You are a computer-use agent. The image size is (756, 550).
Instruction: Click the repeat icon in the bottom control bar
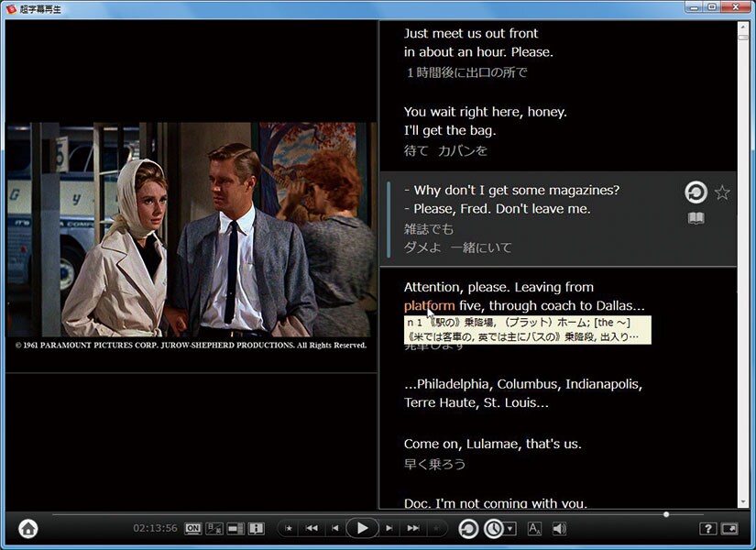pos(467,529)
